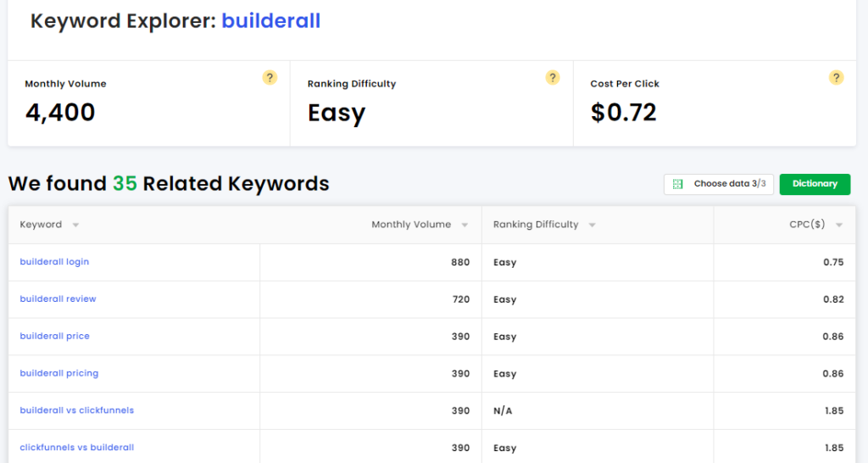
Task: Click the Easy ranking difficulty summary value
Action: click(337, 114)
